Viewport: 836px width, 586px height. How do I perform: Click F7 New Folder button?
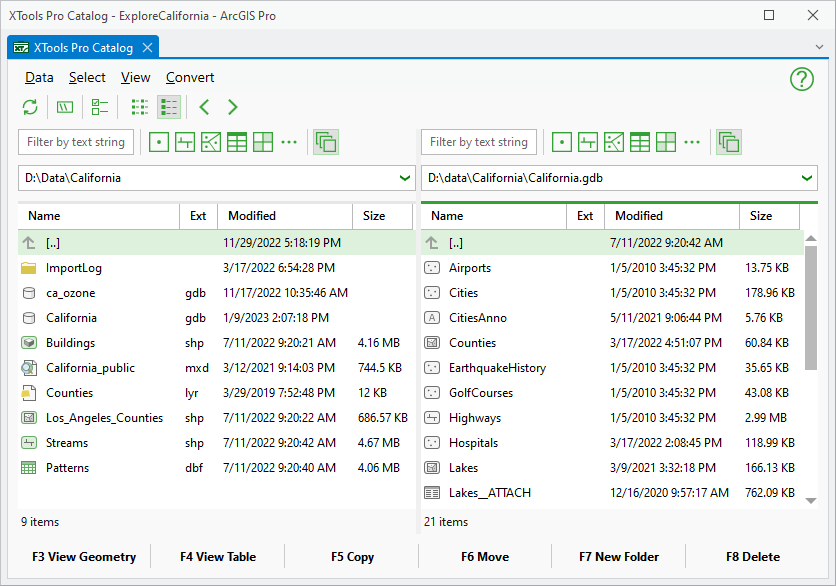(619, 557)
